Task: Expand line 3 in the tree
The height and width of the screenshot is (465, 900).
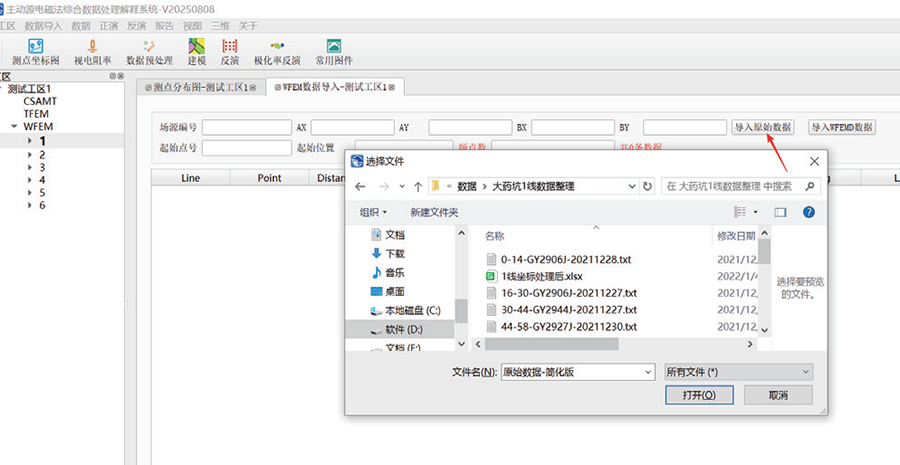Action: (30, 167)
